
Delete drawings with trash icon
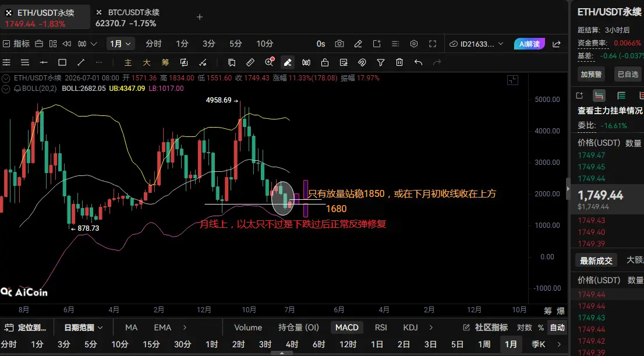[x=399, y=62]
